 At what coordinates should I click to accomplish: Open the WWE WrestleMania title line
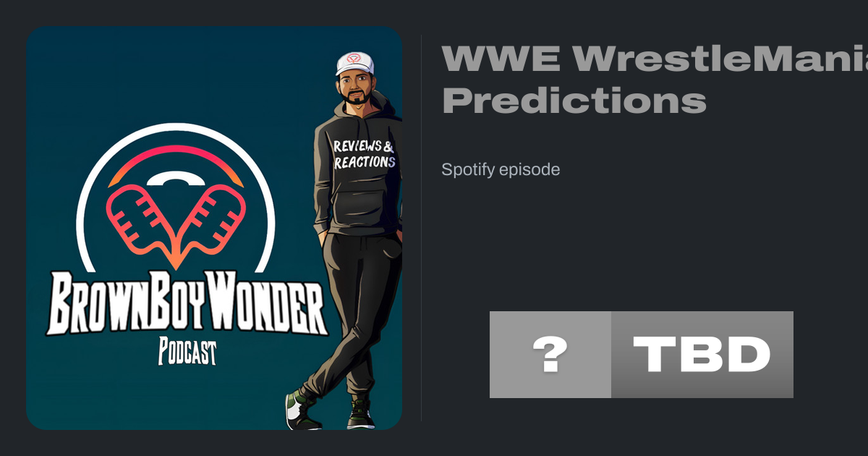coord(655,60)
